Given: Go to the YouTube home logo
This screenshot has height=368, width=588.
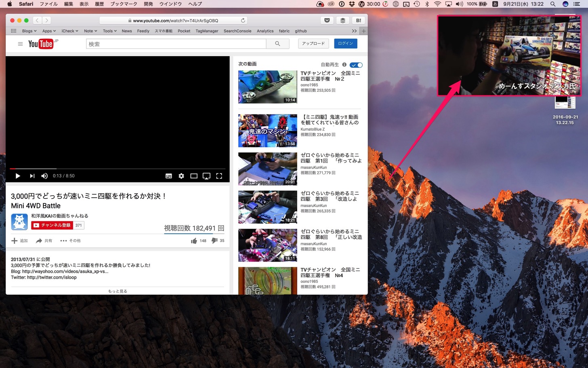Looking at the screenshot, I should (41, 44).
